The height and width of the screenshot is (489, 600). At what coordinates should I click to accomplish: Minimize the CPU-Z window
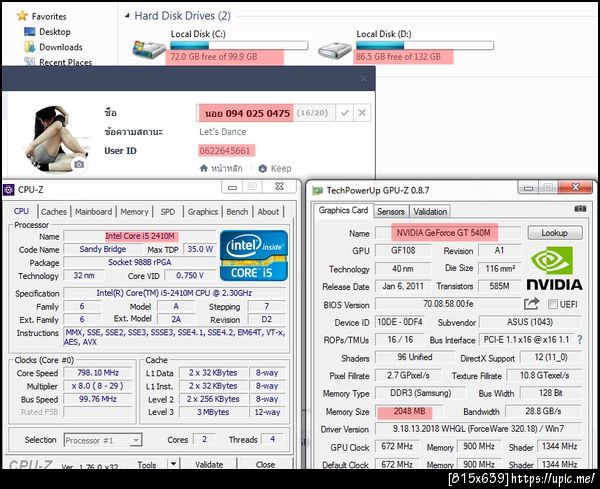click(x=232, y=187)
